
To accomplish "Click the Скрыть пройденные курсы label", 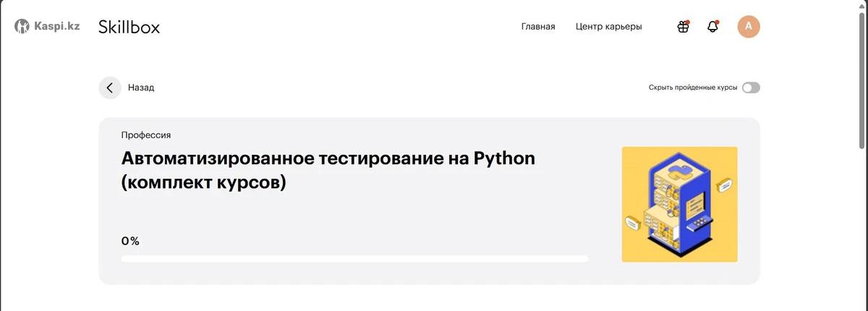I will [x=693, y=88].
